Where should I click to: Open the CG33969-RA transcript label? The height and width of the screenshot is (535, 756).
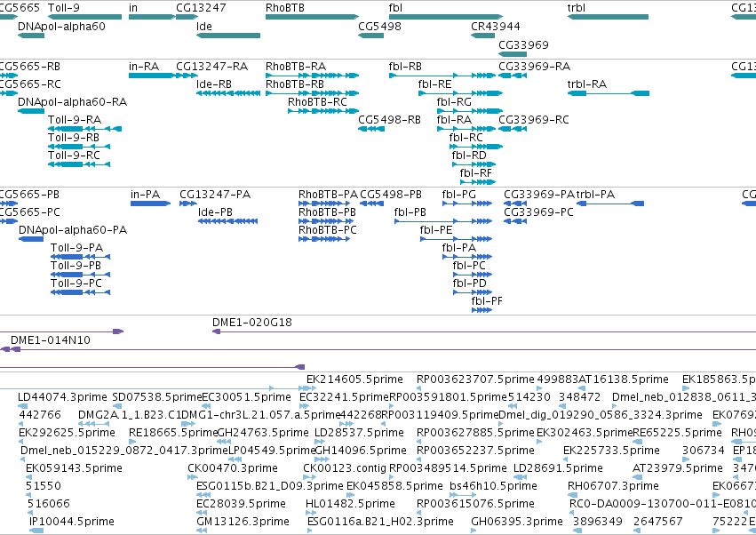point(534,67)
